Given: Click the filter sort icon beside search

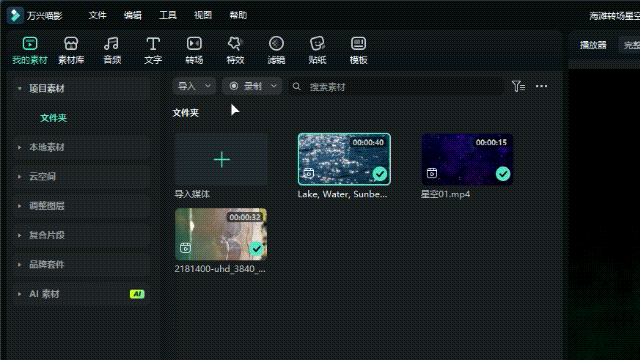Looking at the screenshot, I should tap(518, 86).
